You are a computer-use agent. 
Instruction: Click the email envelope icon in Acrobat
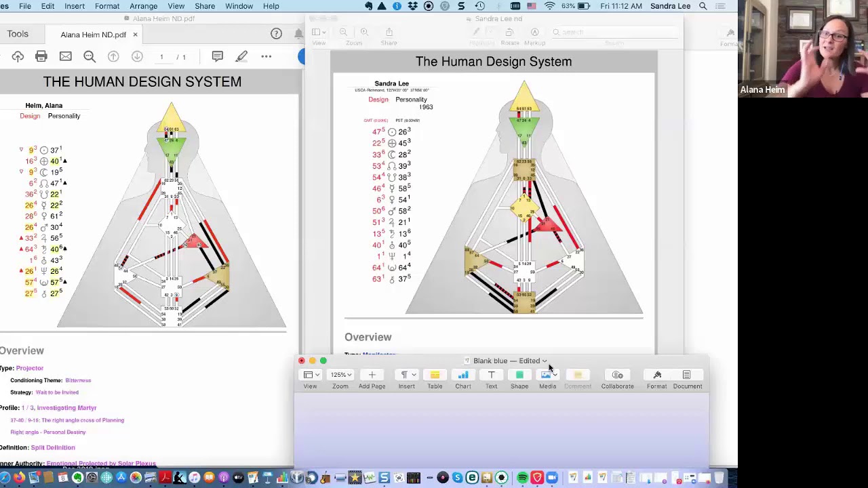[66, 56]
